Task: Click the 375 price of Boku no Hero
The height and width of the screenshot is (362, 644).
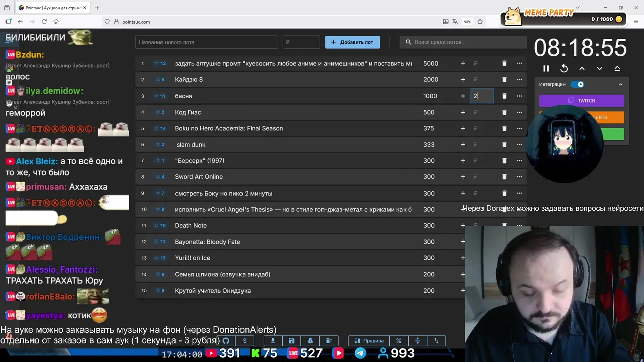Action: (x=429, y=128)
